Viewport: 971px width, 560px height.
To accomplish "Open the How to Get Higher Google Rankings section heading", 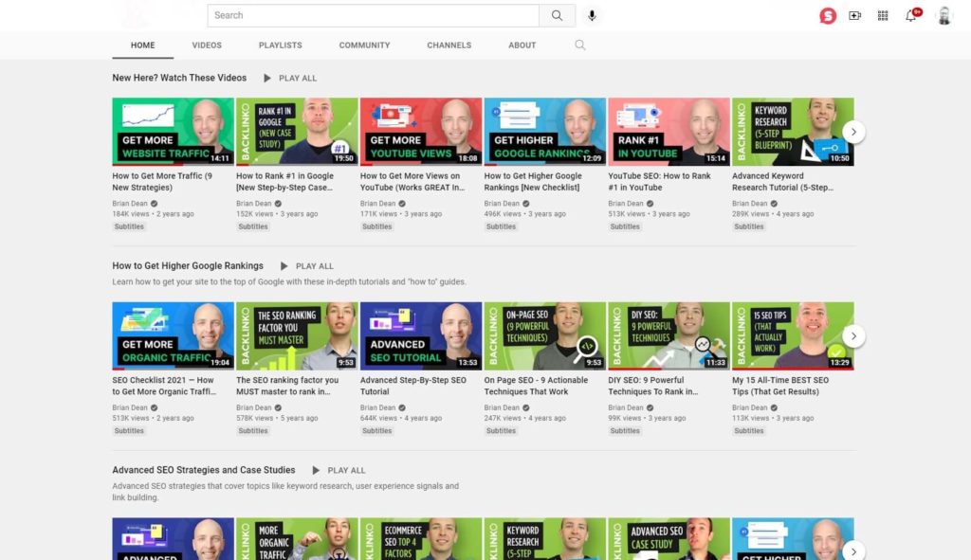I will click(x=188, y=266).
